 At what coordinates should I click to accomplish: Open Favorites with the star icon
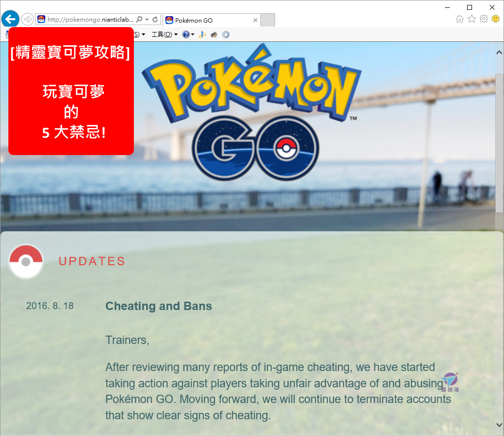[472, 19]
